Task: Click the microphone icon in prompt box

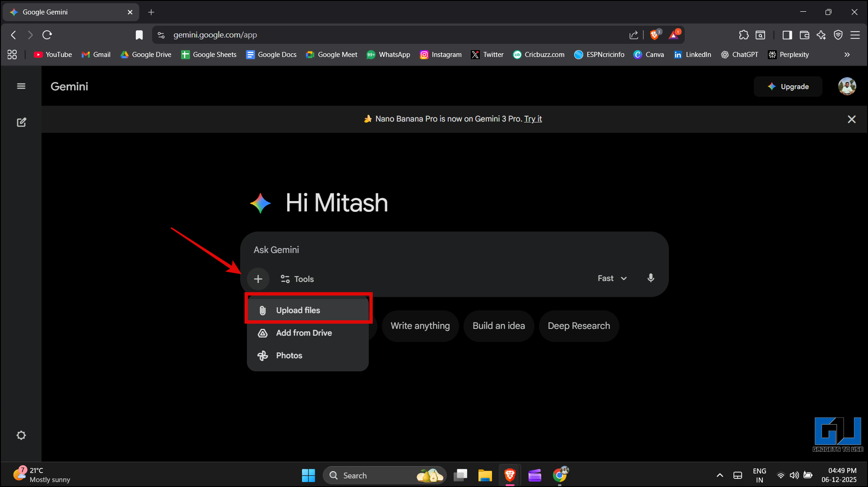Action: tap(650, 278)
